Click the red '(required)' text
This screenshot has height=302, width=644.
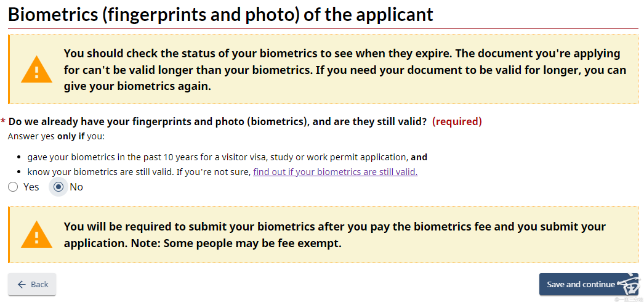[x=457, y=121]
